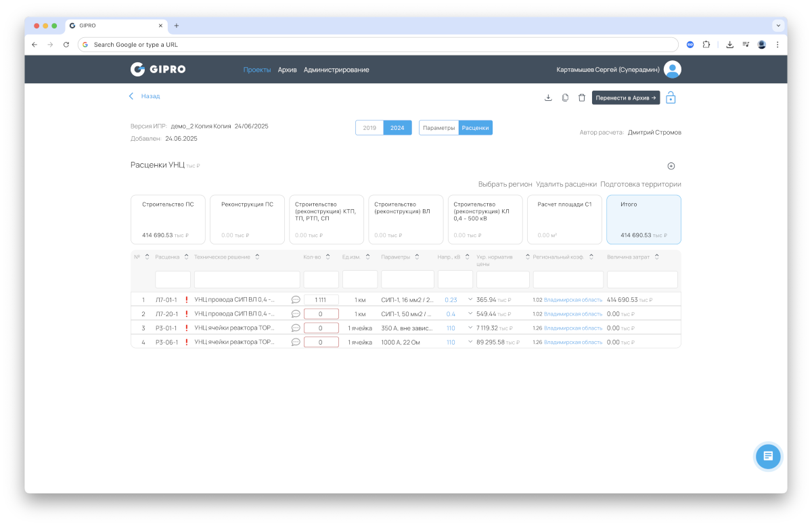Click the GIPRO logo in the header
812x526 pixels.
(158, 69)
